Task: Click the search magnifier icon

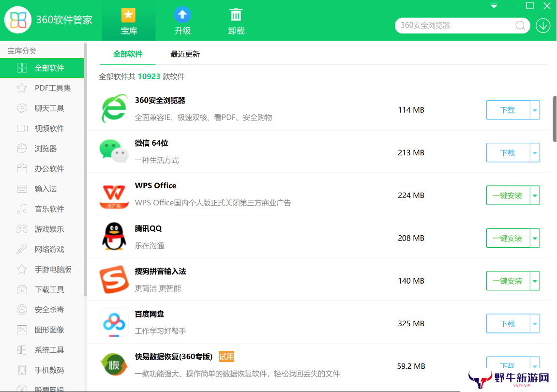Action: 520,26
